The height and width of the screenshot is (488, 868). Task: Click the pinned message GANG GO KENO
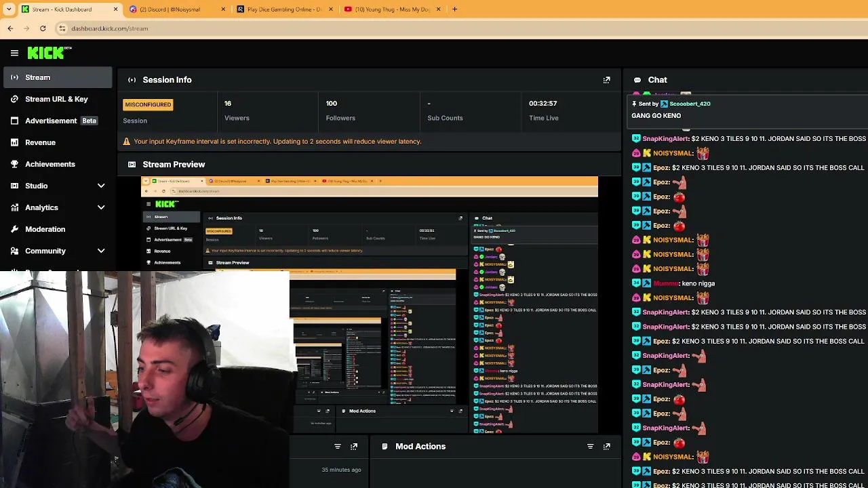tap(656, 116)
